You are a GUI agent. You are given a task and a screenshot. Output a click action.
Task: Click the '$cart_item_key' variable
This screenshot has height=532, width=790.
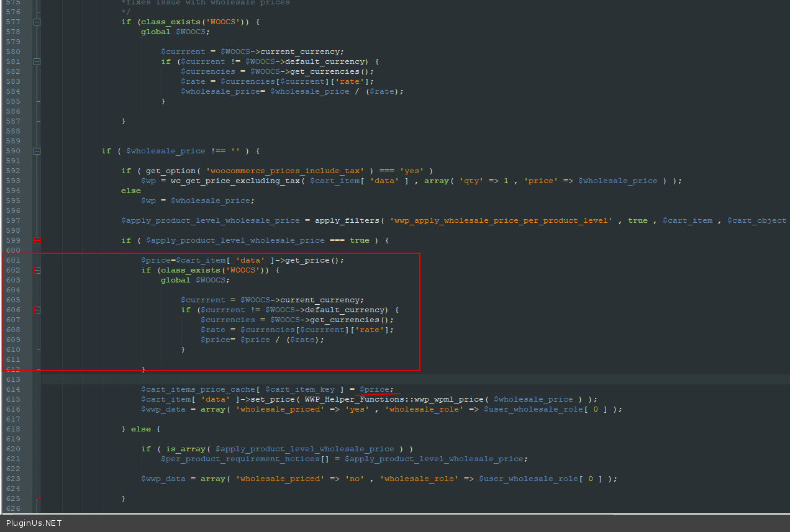[x=300, y=389]
